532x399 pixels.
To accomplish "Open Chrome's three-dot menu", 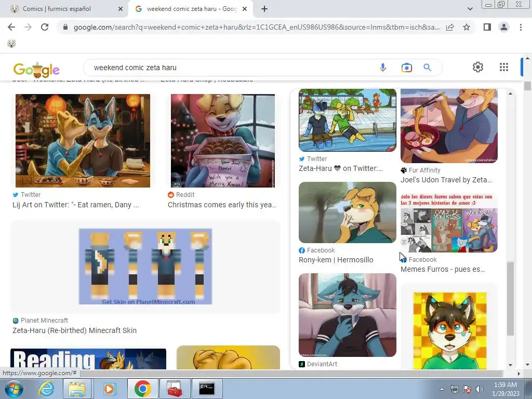I will pos(521,27).
